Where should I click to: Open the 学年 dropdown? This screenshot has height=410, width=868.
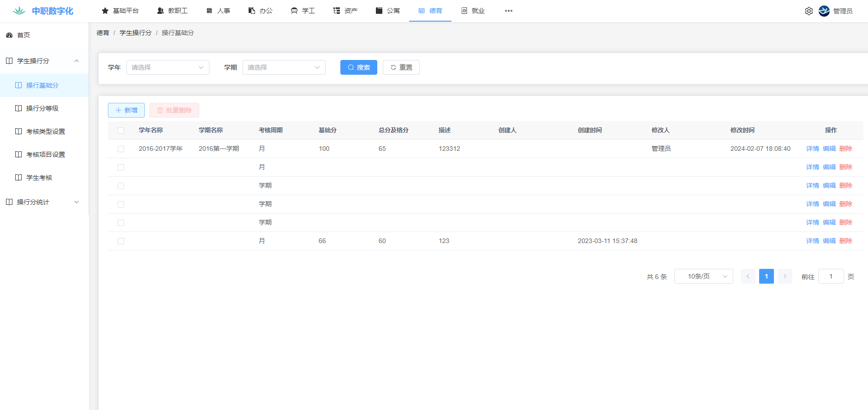[167, 67]
